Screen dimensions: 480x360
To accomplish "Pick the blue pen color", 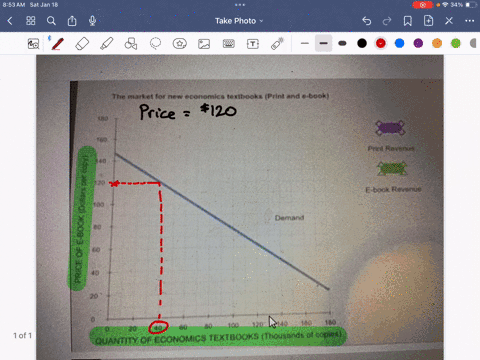I will (399, 43).
